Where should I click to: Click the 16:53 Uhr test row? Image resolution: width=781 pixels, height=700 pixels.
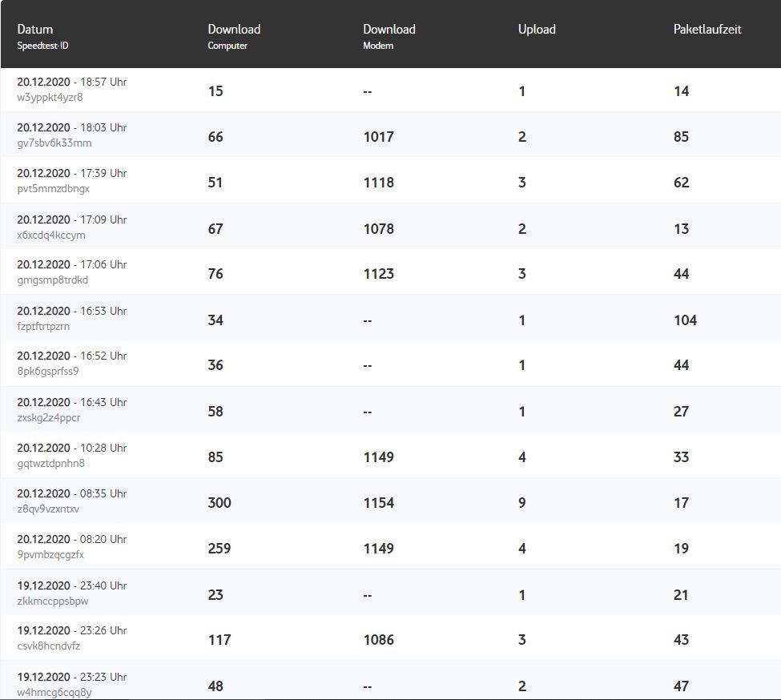click(x=71, y=312)
